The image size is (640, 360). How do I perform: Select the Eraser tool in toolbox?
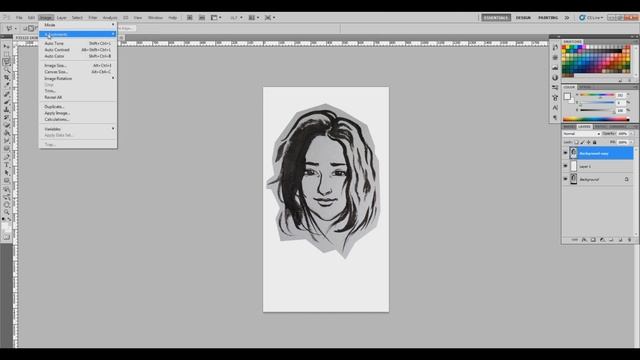(x=7, y=125)
